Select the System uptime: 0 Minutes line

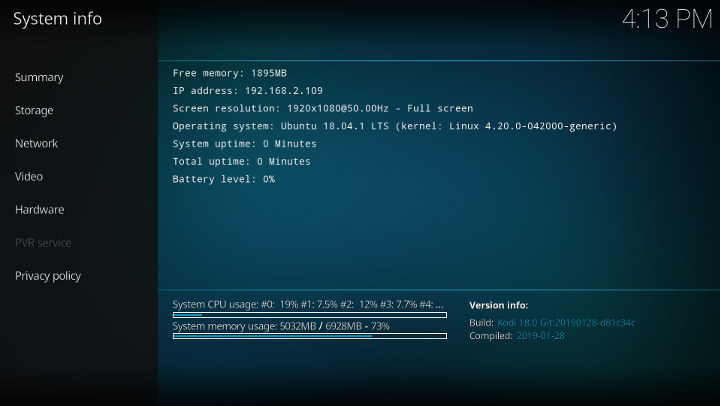(x=245, y=144)
